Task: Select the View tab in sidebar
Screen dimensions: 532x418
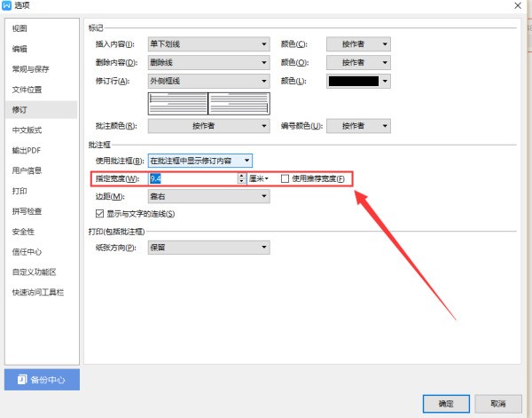Action: [x=20, y=28]
